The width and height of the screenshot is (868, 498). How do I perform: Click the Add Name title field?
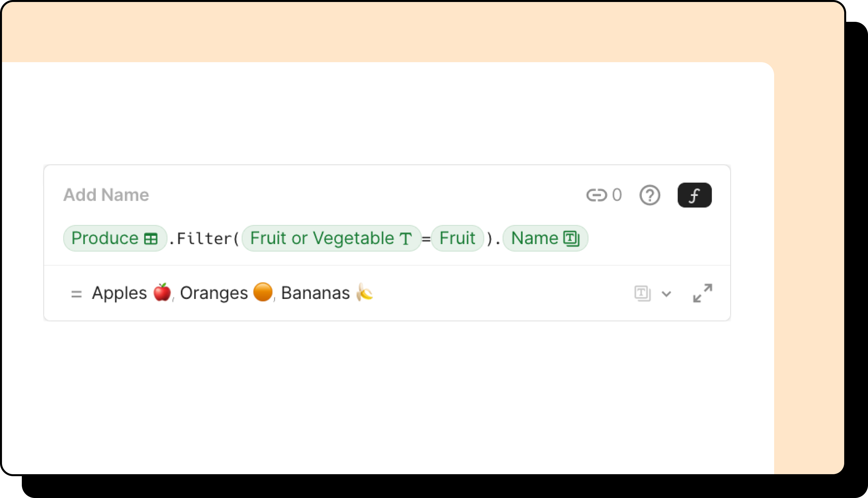[106, 195]
